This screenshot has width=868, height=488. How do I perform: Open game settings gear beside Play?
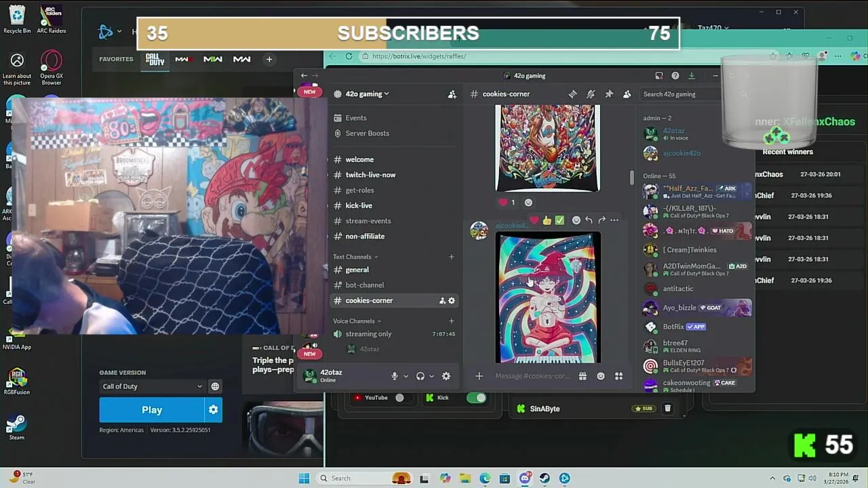click(214, 410)
